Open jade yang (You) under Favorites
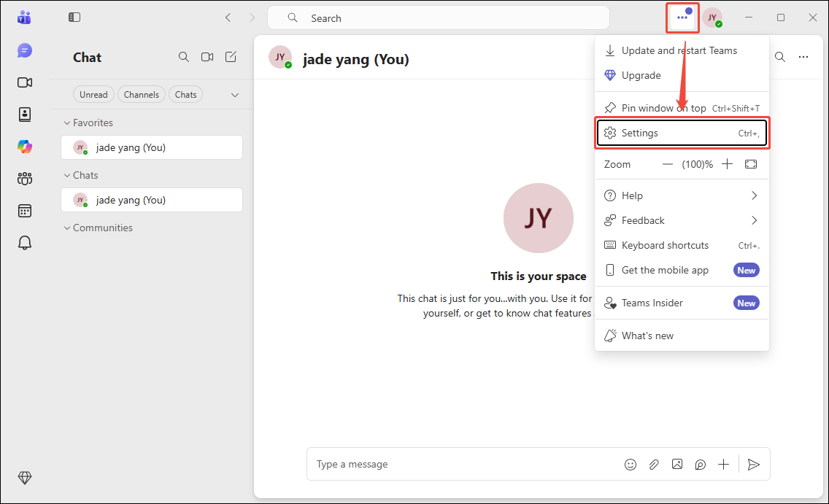This screenshot has width=829, height=504. (152, 147)
